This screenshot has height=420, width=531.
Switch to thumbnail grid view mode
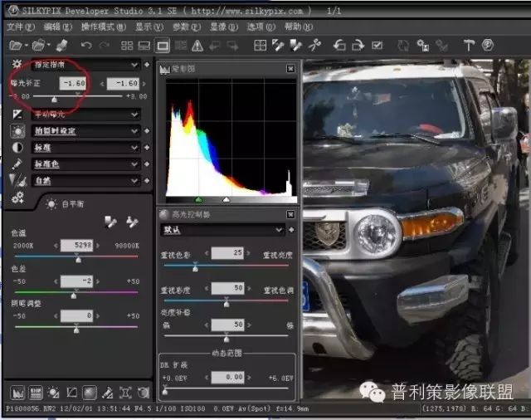pyautogui.click(x=127, y=46)
